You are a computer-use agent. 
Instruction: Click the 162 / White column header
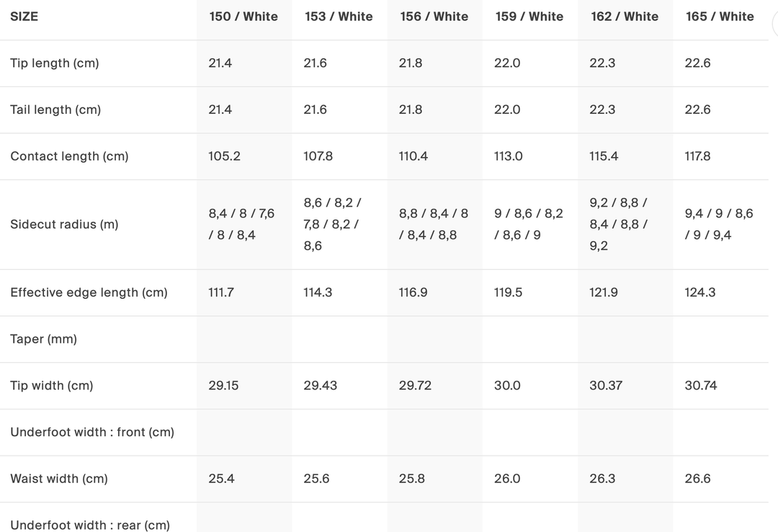pyautogui.click(x=625, y=17)
